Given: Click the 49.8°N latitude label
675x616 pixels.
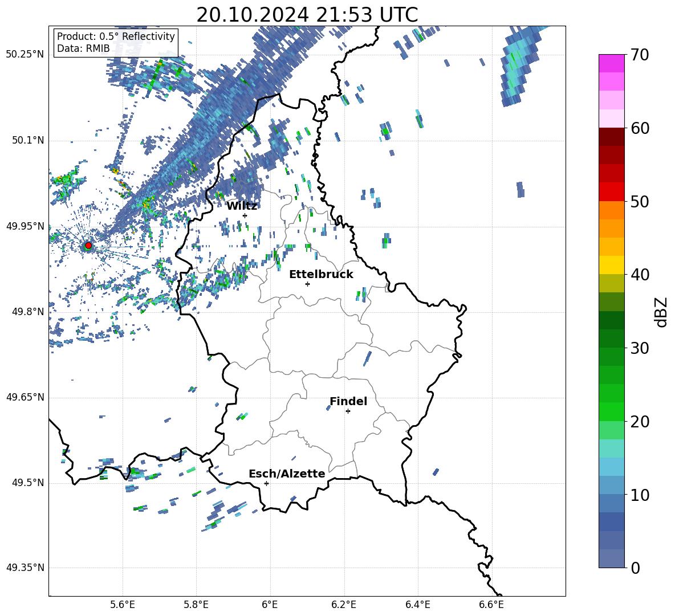Looking at the screenshot, I should coord(29,312).
